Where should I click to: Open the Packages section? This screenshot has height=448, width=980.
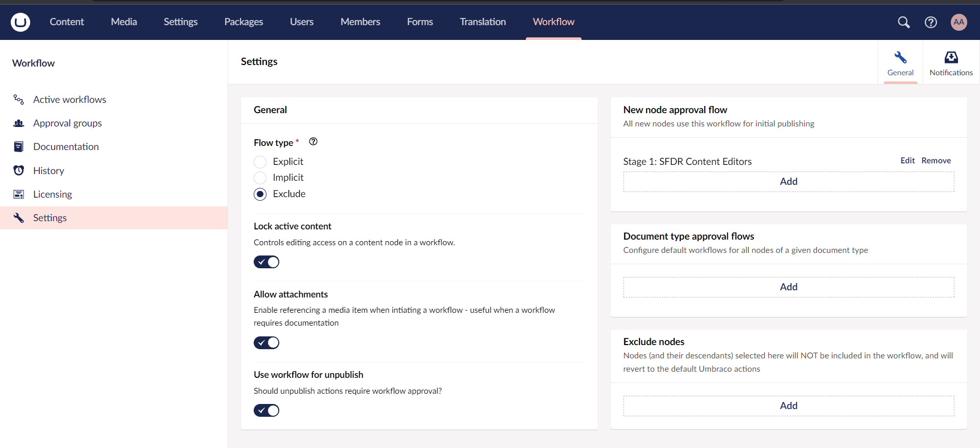pyautogui.click(x=243, y=22)
